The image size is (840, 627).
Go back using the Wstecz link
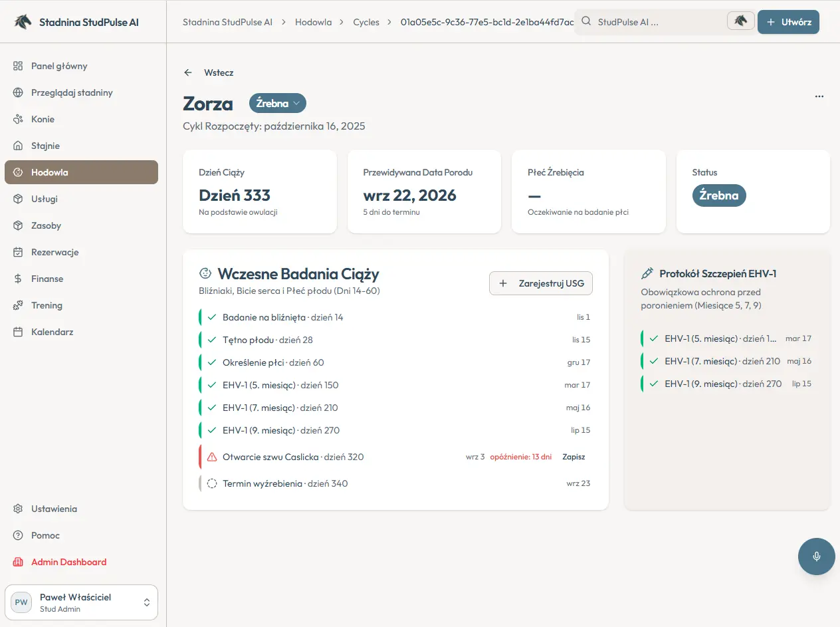(x=209, y=72)
